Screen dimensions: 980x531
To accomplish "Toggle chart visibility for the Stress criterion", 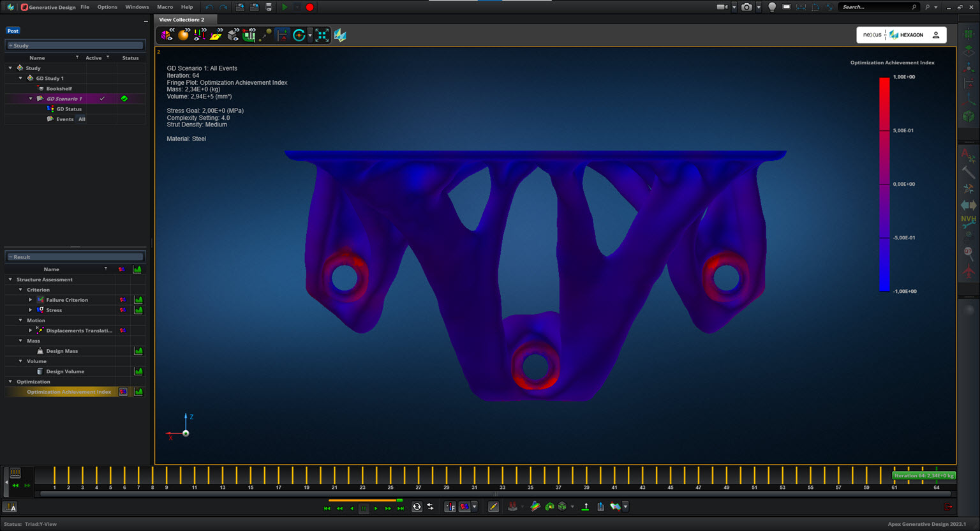I will tap(138, 310).
